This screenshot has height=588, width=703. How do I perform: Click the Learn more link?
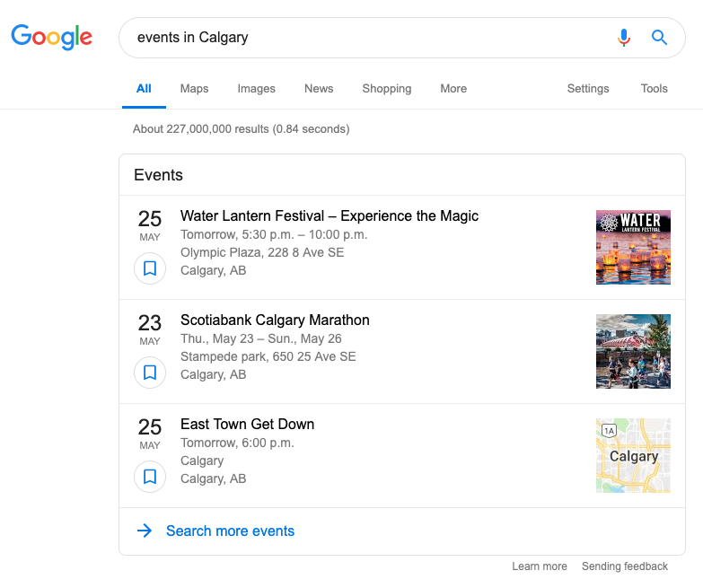540,566
